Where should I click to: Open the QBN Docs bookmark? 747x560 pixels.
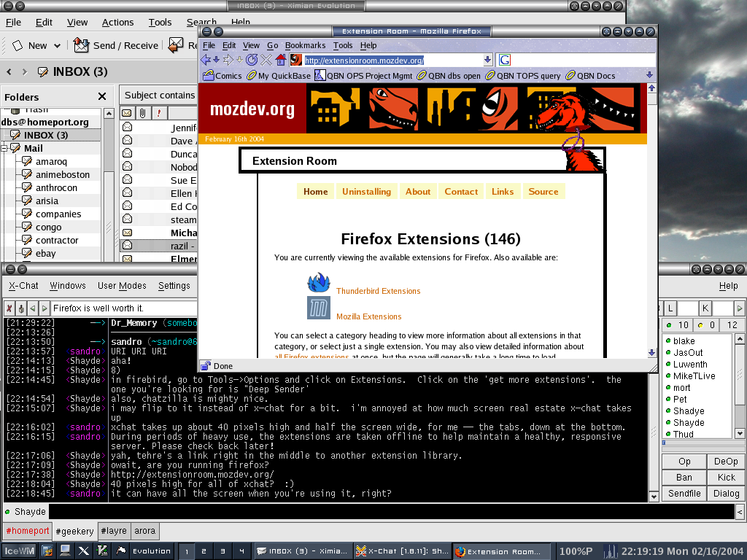point(590,76)
